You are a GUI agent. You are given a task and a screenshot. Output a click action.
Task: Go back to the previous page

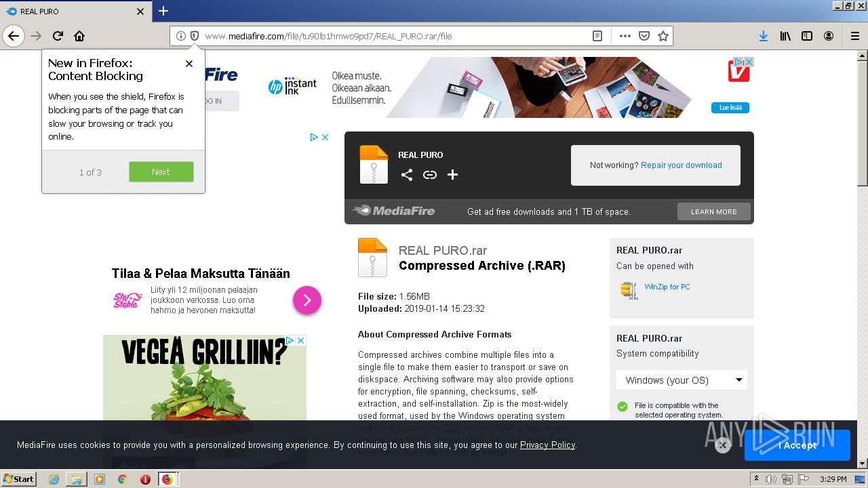(14, 36)
